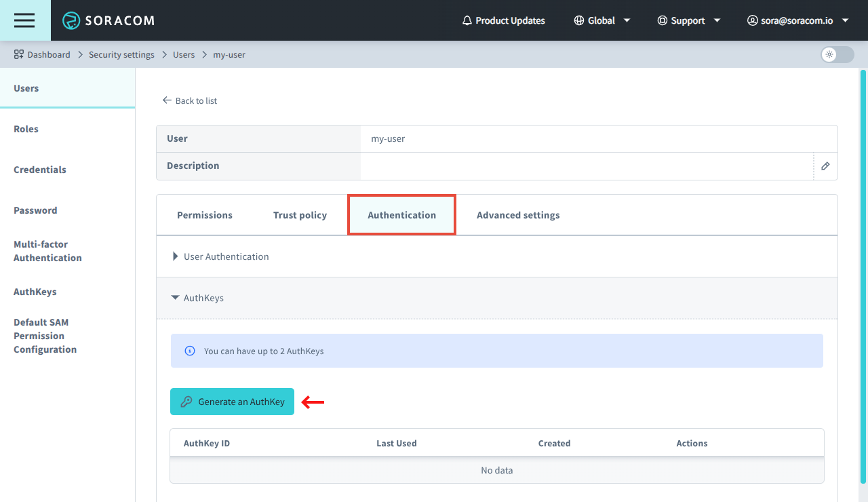Select Advanced settings tab

(x=517, y=214)
